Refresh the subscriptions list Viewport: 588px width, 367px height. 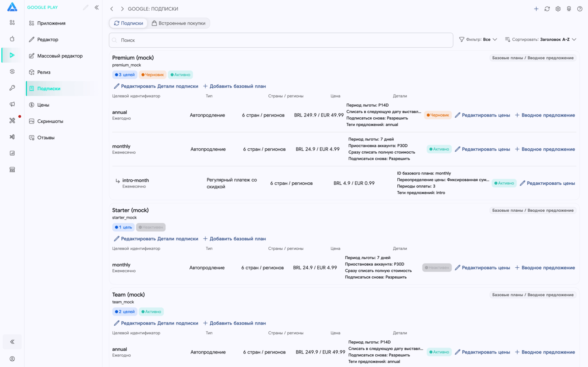click(x=547, y=9)
